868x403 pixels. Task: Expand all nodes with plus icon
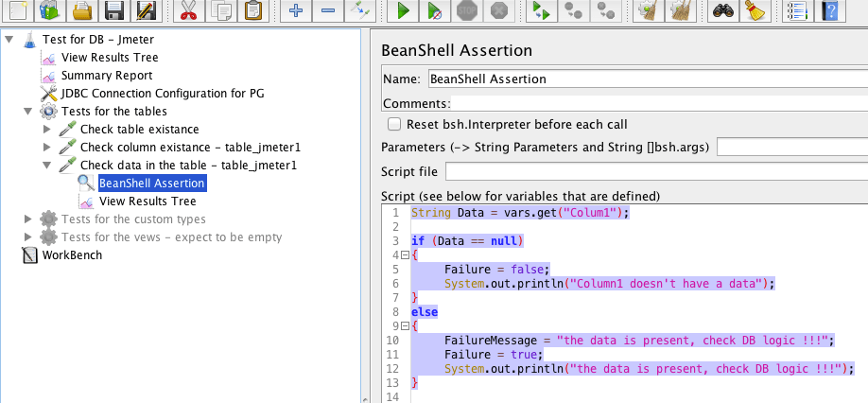click(296, 10)
